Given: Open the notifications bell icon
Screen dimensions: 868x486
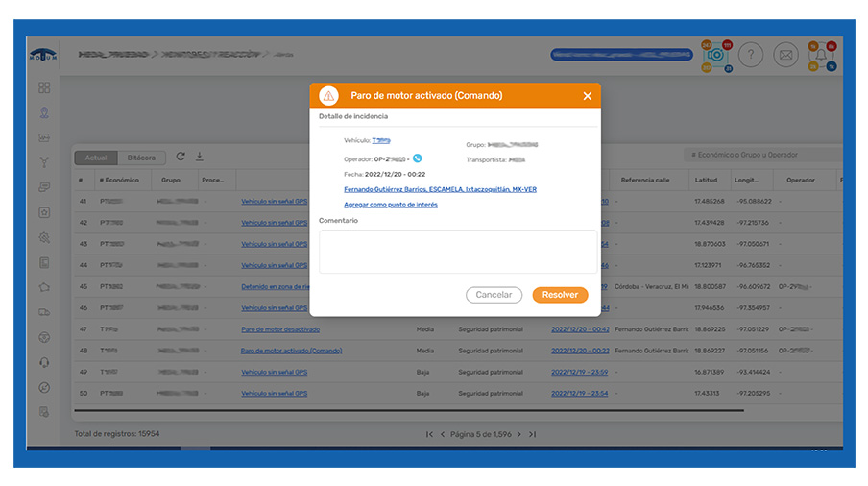Looking at the screenshot, I should point(821,56).
